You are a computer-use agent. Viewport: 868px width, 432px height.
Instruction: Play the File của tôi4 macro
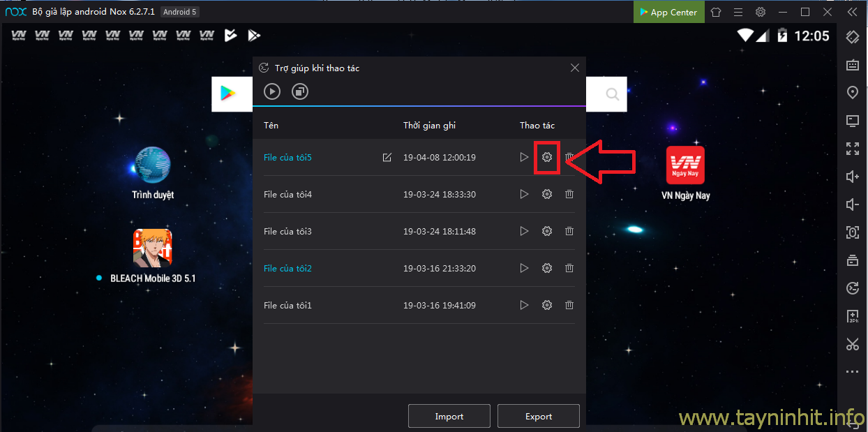point(524,194)
